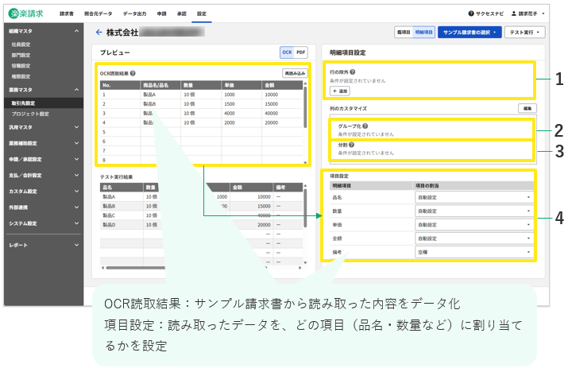The image size is (568, 368).
Task: Open 取引先設定 in the sidebar
Action: coord(43,103)
